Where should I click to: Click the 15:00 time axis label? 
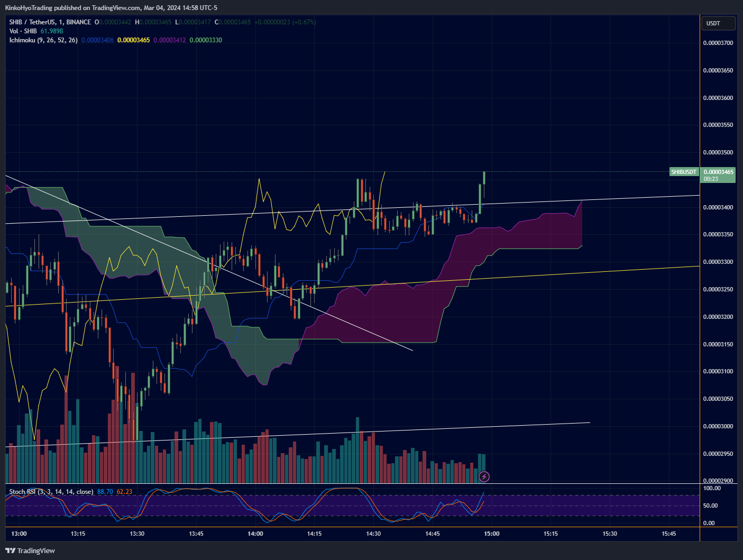click(x=492, y=534)
